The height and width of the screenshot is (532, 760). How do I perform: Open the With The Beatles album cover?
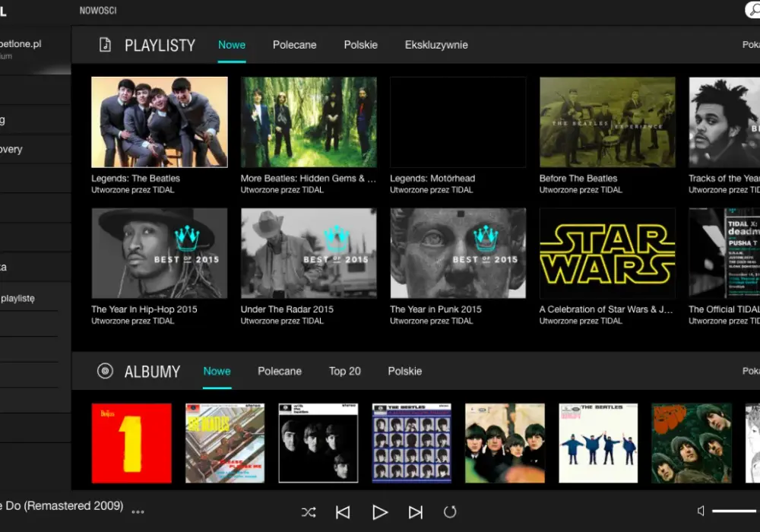coord(318,443)
